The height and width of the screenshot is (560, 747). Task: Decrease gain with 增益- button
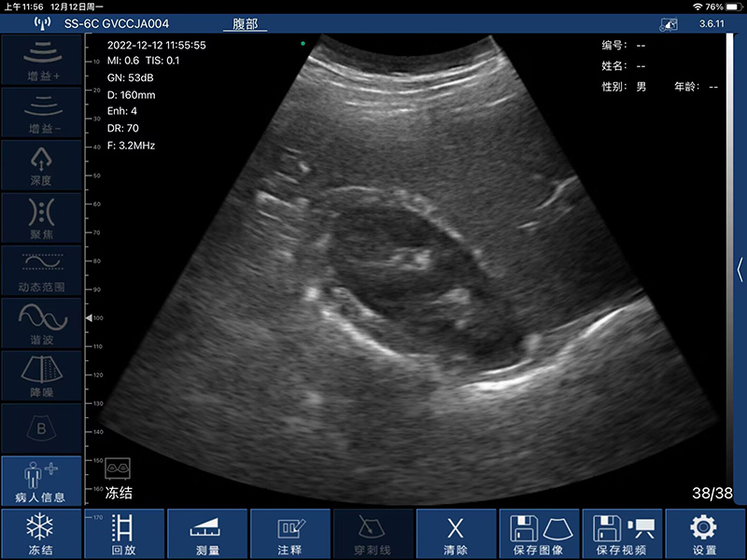click(x=41, y=112)
